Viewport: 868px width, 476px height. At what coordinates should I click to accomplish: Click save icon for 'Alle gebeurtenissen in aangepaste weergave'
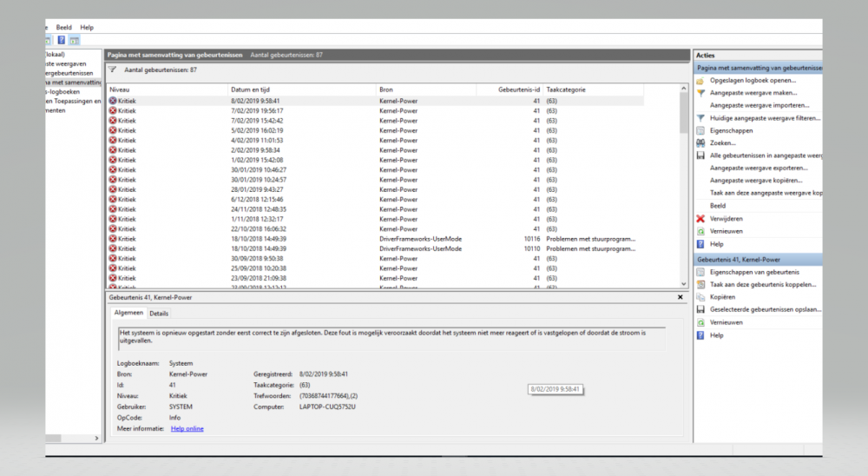700,155
